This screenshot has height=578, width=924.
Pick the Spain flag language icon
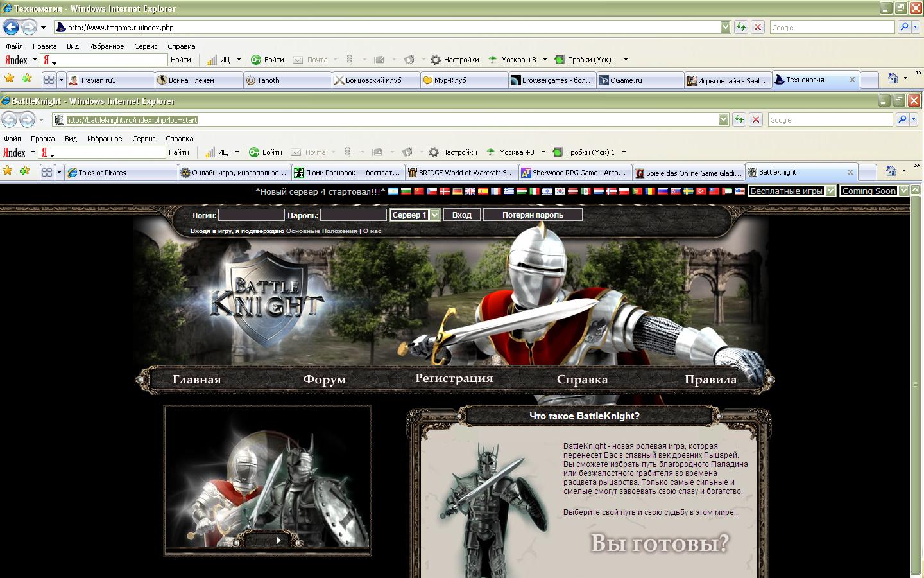point(483,191)
